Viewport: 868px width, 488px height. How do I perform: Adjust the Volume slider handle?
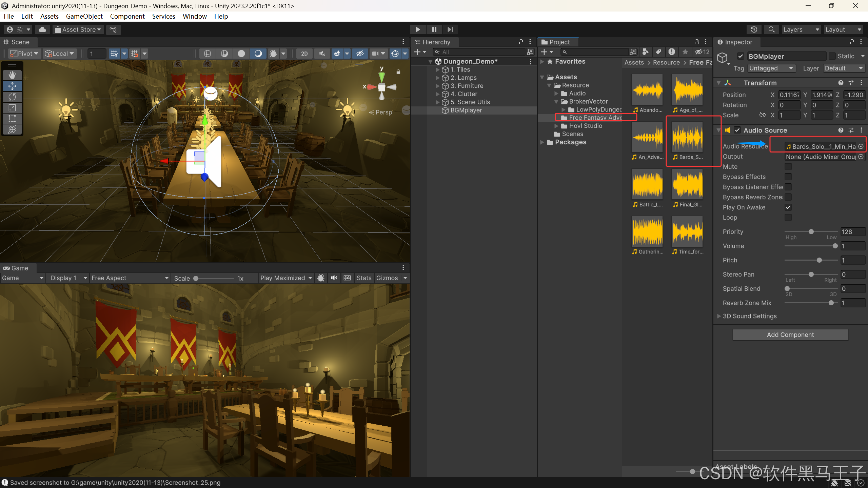tap(835, 246)
